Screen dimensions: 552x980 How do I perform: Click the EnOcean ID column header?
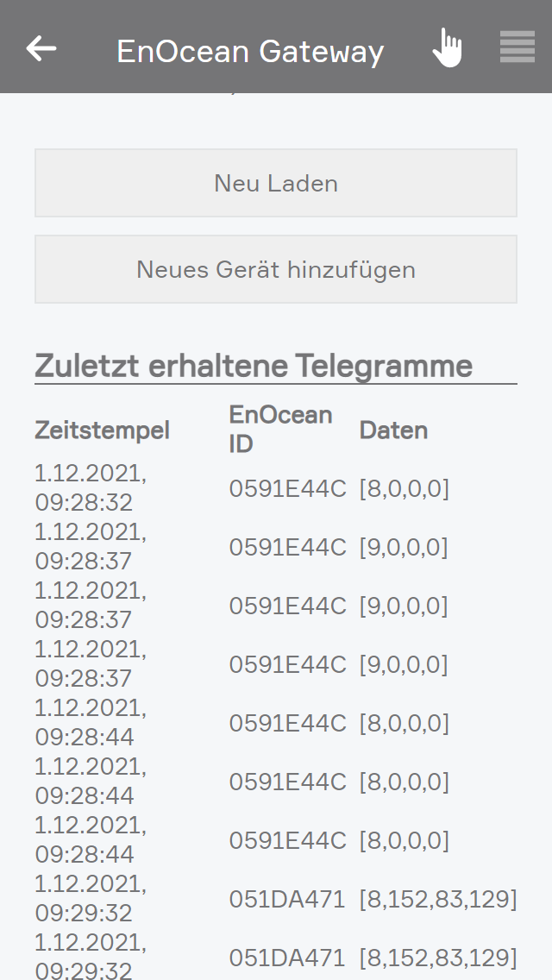point(280,429)
